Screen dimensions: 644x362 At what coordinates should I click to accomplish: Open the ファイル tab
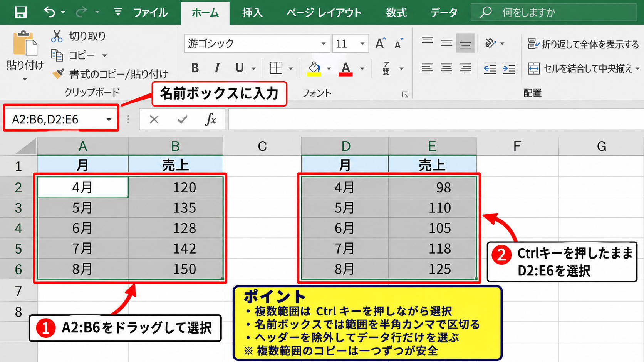coord(151,13)
